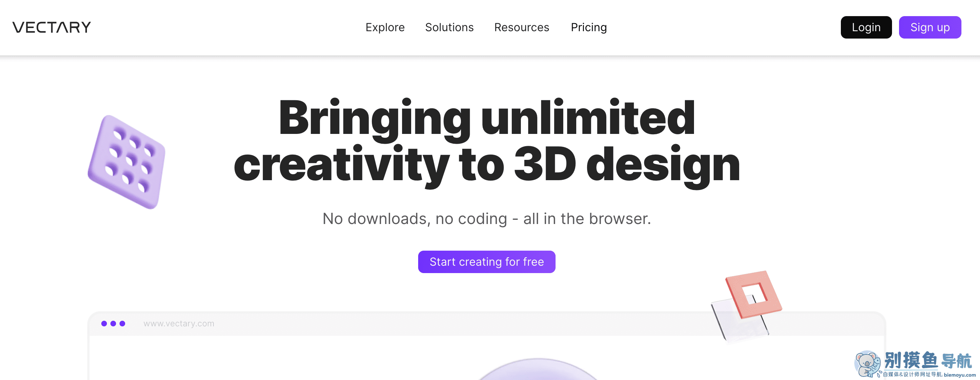This screenshot has width=980, height=380.
Task: Click the www.vectary.com address field
Action: click(x=179, y=323)
